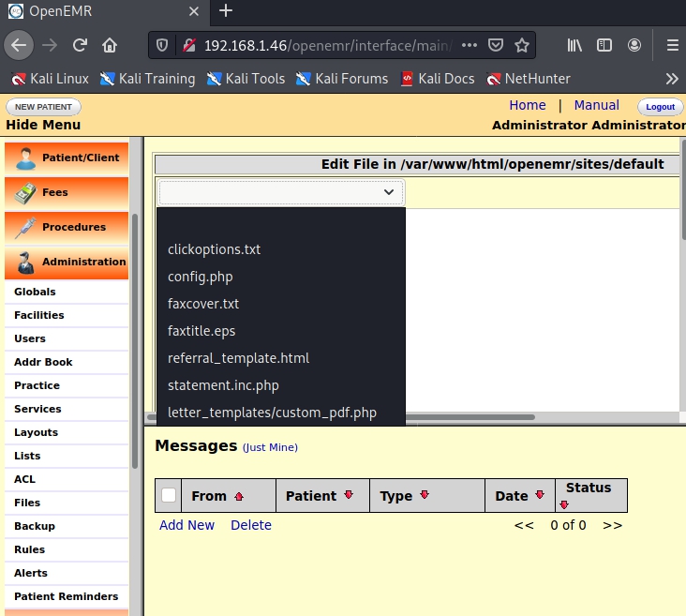This screenshot has width=686, height=616.
Task: Select config.php from the file list
Action: pos(281,277)
